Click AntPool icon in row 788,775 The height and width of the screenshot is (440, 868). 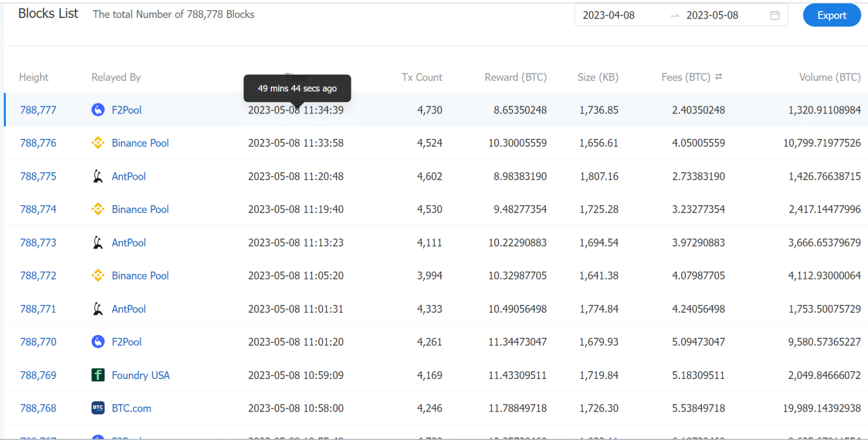point(98,176)
